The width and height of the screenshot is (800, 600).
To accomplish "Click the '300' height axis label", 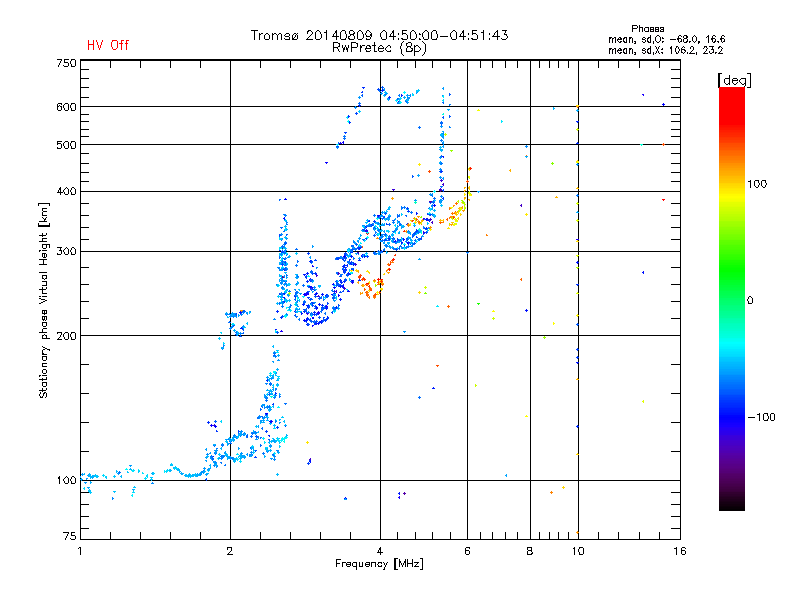I will [66, 252].
